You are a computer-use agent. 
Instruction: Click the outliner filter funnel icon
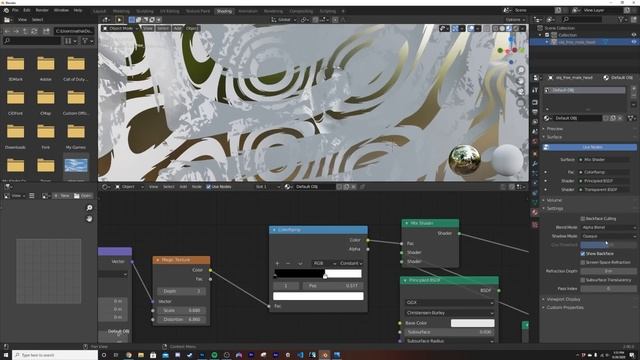622,19
